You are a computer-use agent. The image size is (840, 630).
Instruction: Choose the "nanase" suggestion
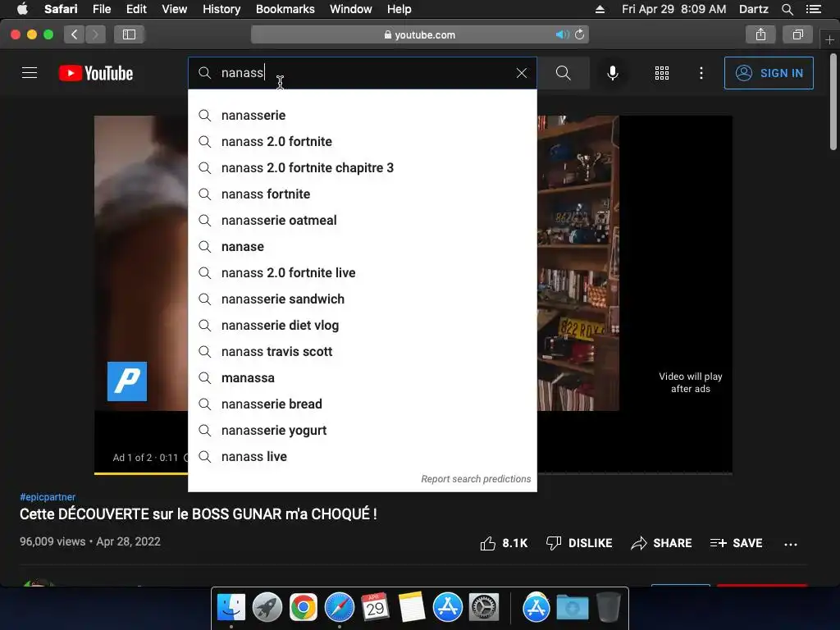[363, 246]
